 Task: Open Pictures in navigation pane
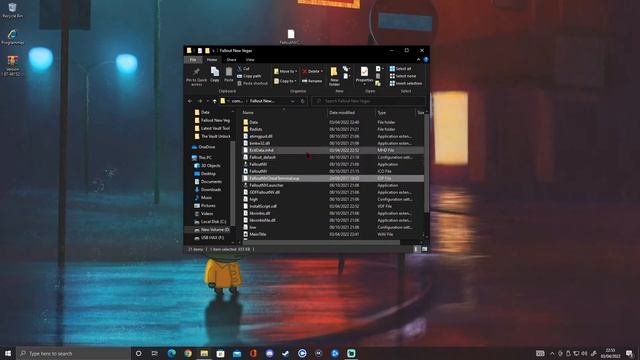coord(205,205)
